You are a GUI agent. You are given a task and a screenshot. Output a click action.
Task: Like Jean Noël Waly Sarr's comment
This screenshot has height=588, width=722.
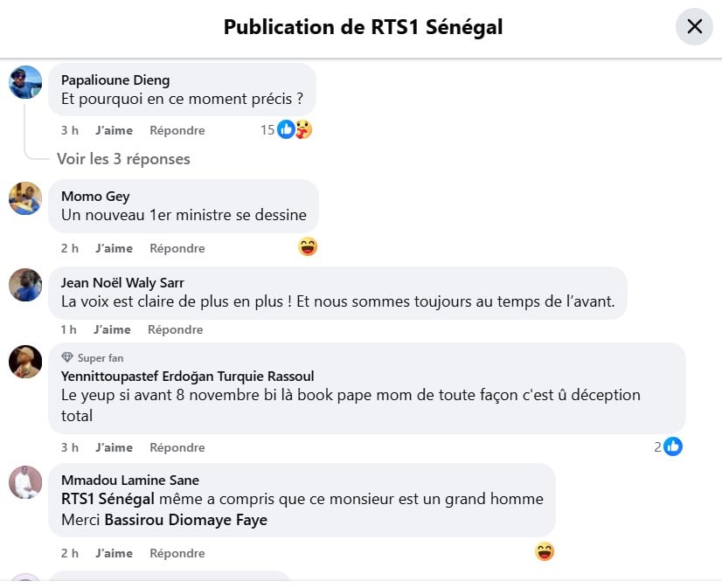tap(112, 329)
